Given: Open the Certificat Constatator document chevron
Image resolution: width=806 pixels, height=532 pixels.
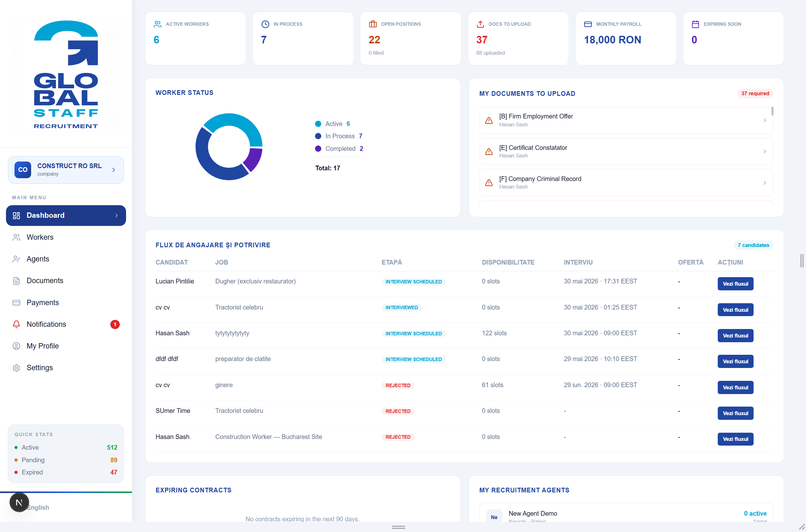Looking at the screenshot, I should 765,151.
